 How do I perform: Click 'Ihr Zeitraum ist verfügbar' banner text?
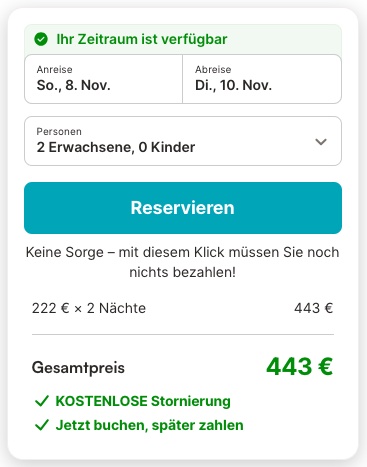(142, 39)
